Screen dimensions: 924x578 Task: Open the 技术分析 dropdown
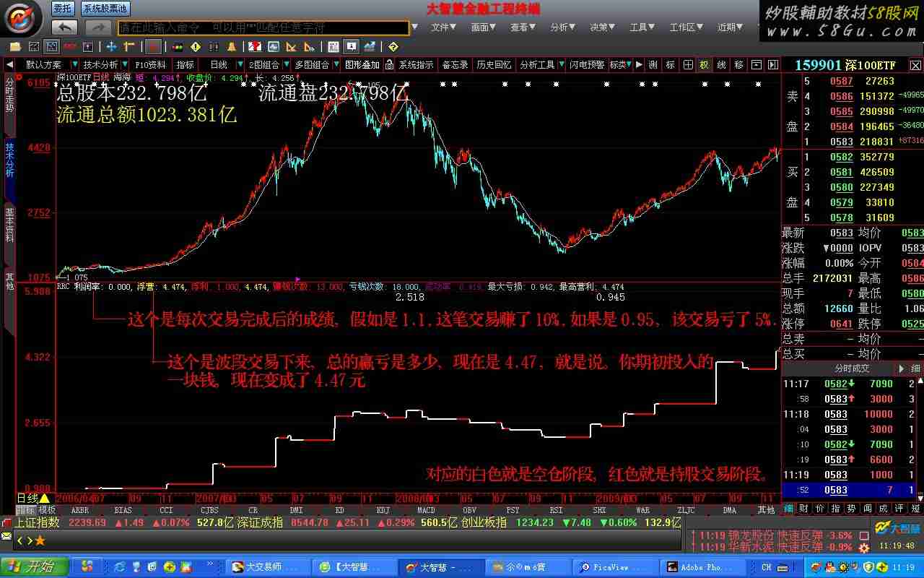125,64
